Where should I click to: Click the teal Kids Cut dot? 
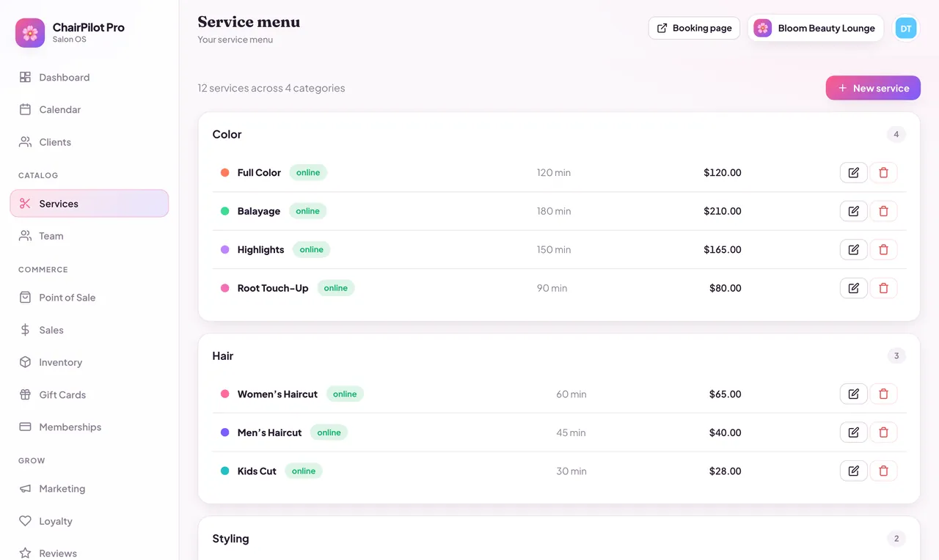(225, 471)
